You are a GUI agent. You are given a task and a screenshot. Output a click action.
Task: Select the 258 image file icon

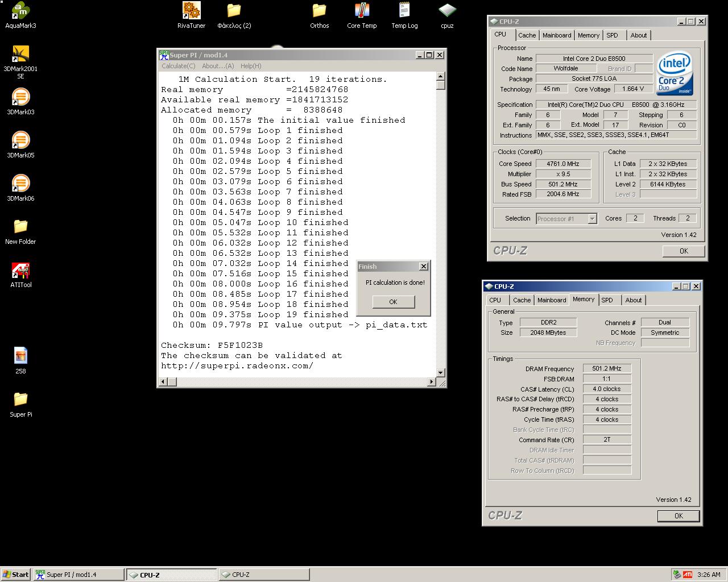point(20,361)
